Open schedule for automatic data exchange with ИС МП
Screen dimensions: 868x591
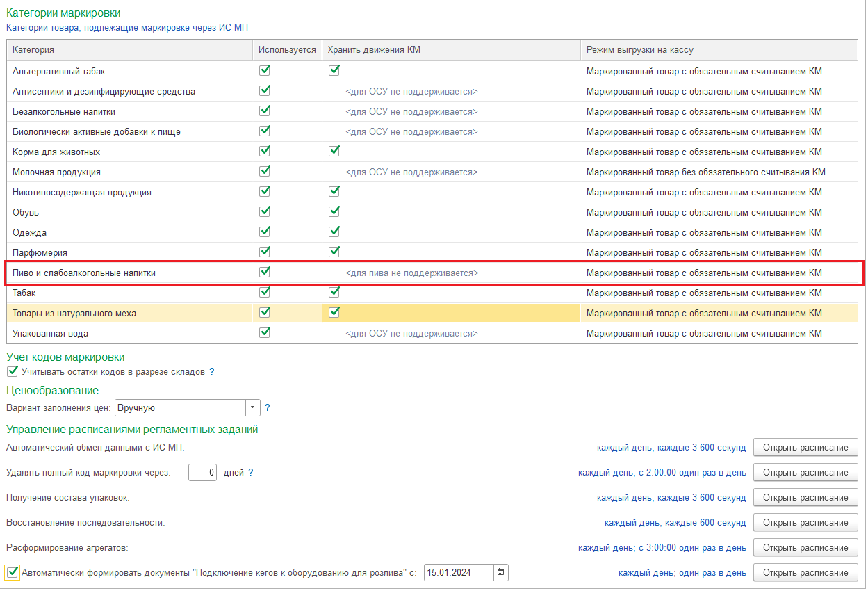coord(805,448)
